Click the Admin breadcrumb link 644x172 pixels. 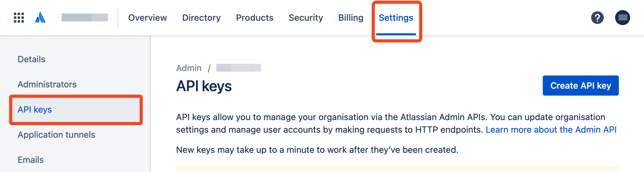click(x=189, y=68)
